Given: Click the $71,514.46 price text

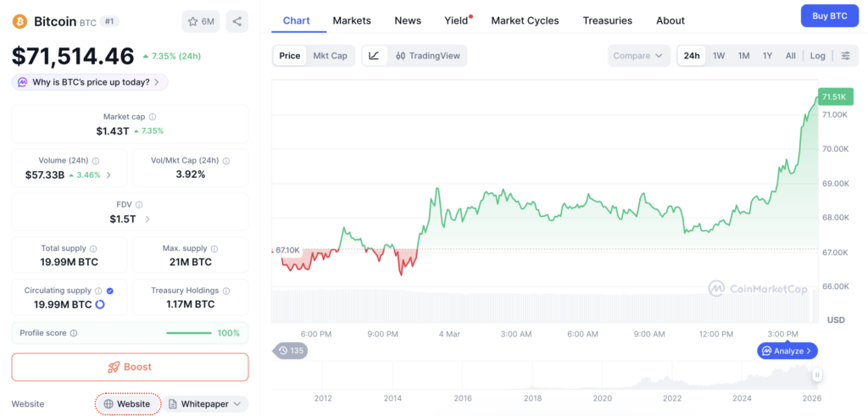Looking at the screenshot, I should pos(73,56).
